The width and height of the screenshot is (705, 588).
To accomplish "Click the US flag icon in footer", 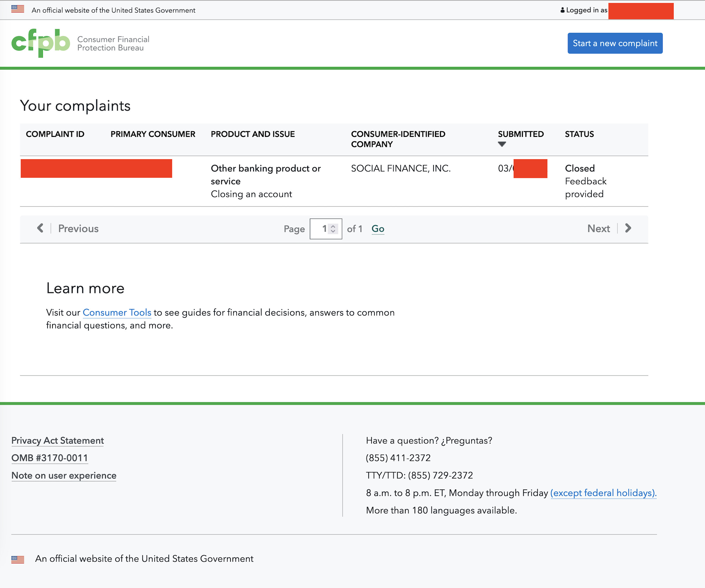I will click(x=18, y=559).
